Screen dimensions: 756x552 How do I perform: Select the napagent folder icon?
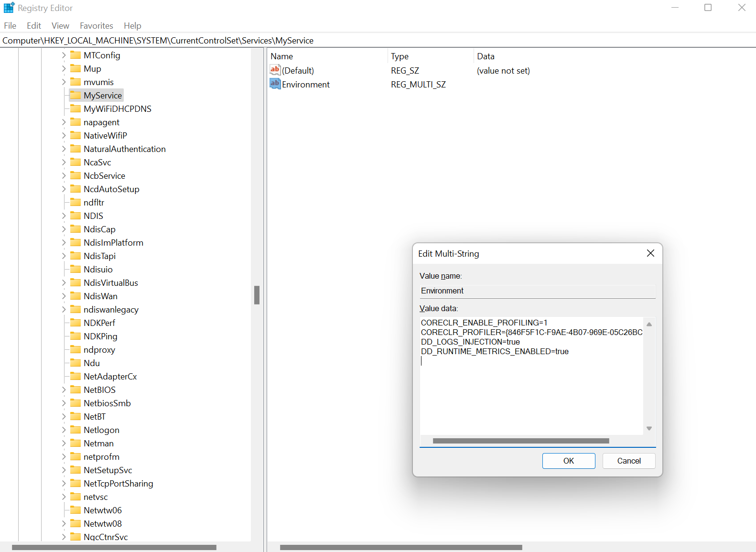tap(76, 122)
